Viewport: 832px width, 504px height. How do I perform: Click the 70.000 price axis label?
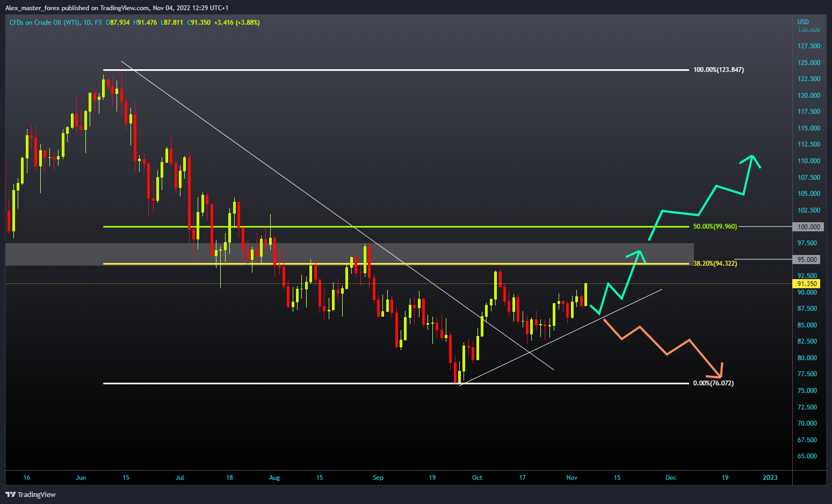(x=807, y=423)
